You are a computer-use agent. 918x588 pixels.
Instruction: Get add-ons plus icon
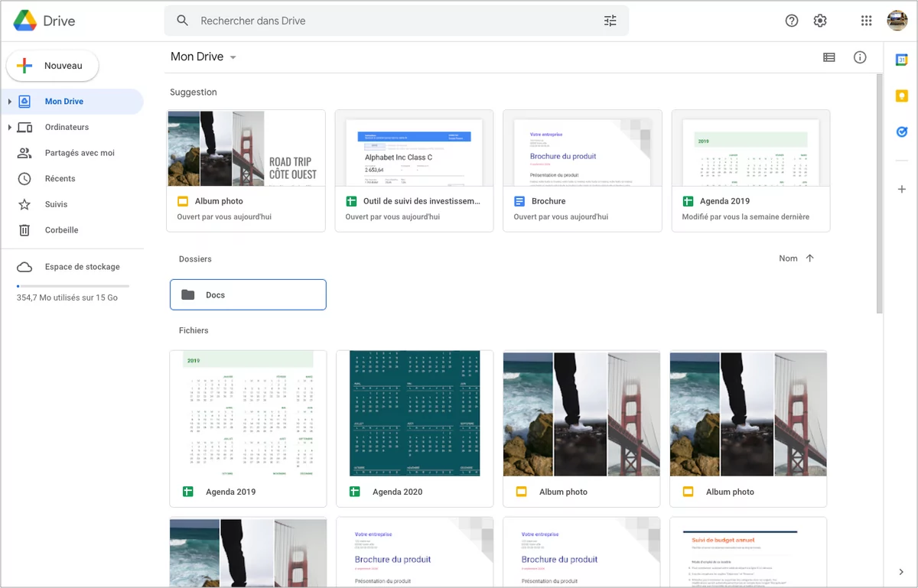point(901,189)
